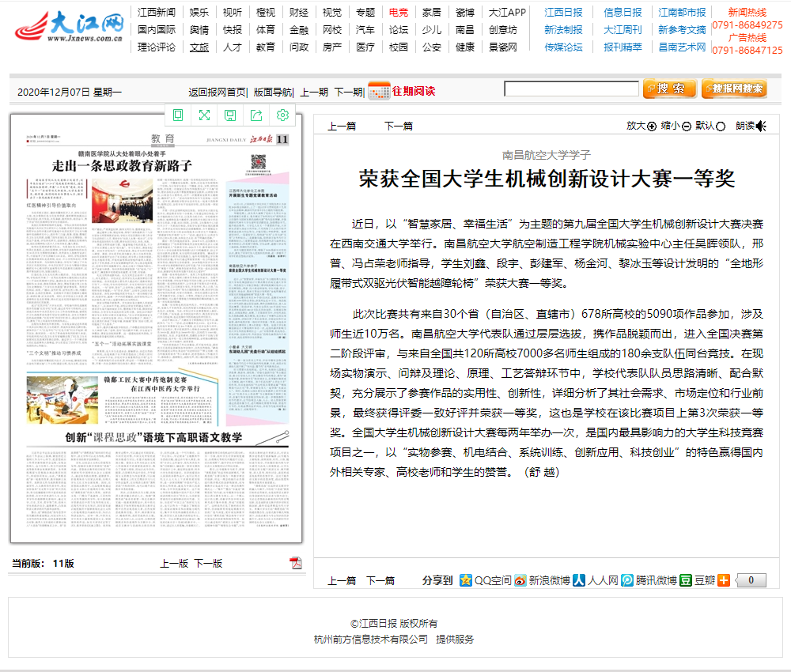Go to the 电竞 section in the top nav
Image resolution: width=791 pixels, height=672 pixels.
399,13
